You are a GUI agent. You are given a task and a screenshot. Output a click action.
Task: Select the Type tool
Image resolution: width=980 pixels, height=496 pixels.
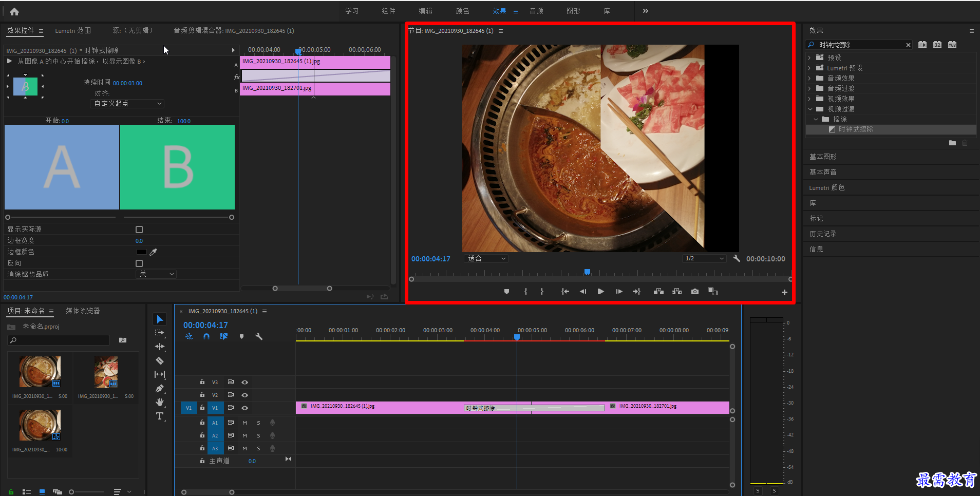coord(160,416)
